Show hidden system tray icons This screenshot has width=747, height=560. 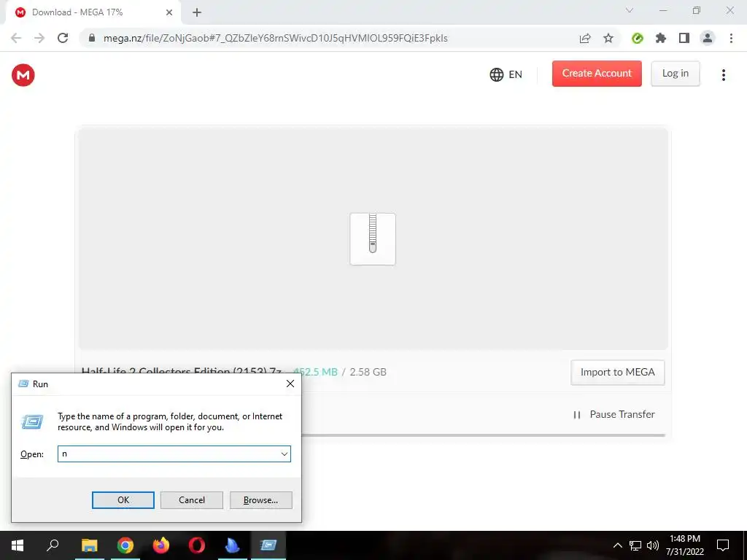pyautogui.click(x=617, y=545)
